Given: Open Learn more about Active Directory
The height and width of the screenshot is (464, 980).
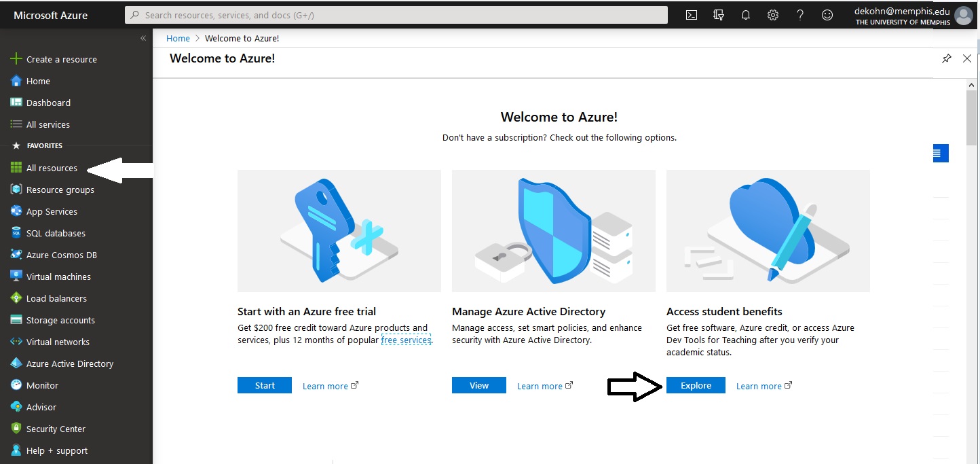Looking at the screenshot, I should 545,386.
